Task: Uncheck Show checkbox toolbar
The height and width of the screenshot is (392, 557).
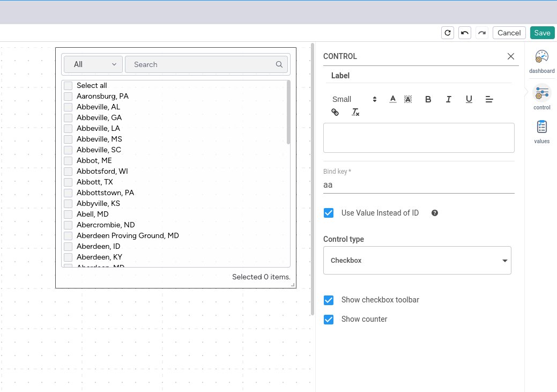Action: 329,300
